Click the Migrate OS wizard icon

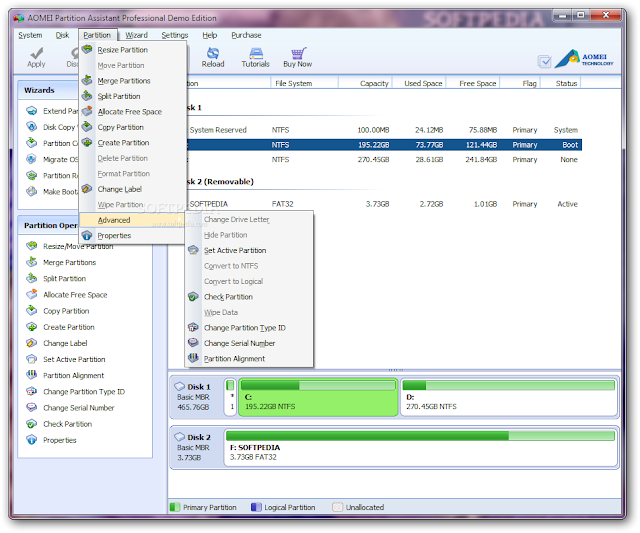[31, 159]
